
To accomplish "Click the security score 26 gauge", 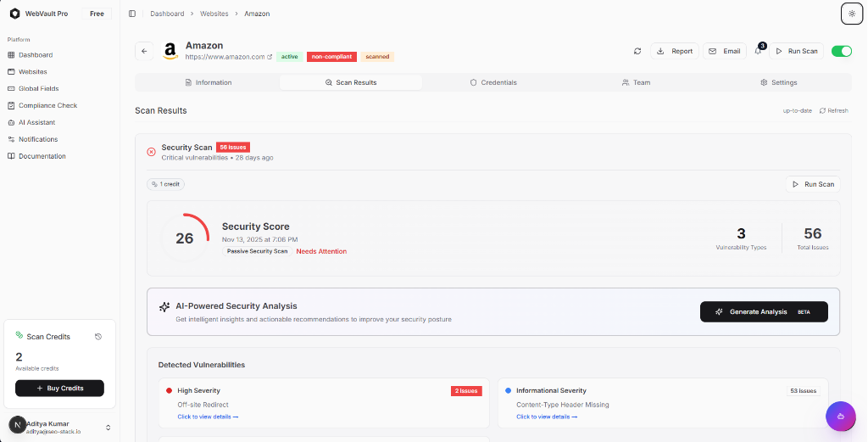I will [x=185, y=238].
